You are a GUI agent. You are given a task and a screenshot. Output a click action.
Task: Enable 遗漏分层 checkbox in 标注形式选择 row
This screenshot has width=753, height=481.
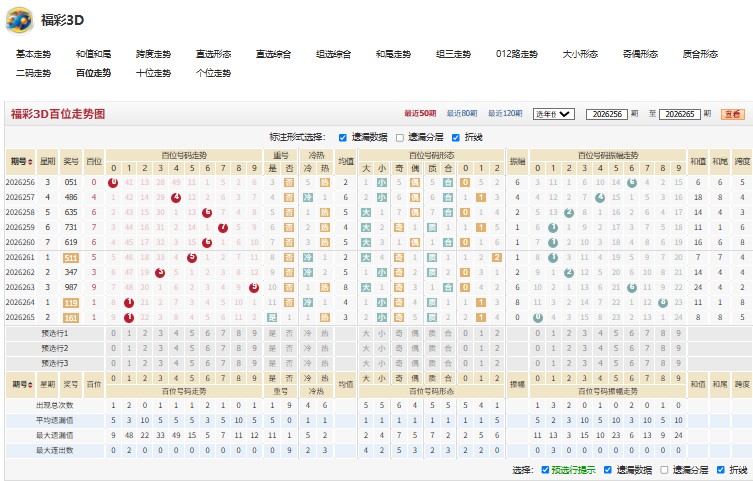point(400,138)
